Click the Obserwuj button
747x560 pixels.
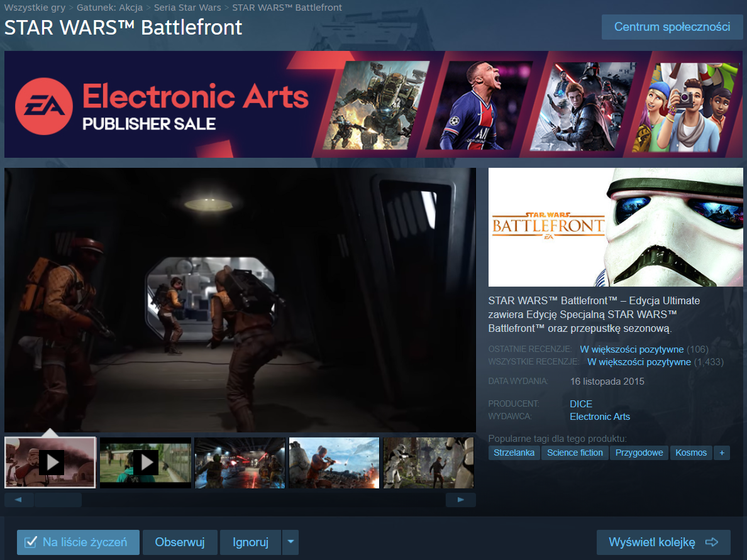pyautogui.click(x=180, y=542)
